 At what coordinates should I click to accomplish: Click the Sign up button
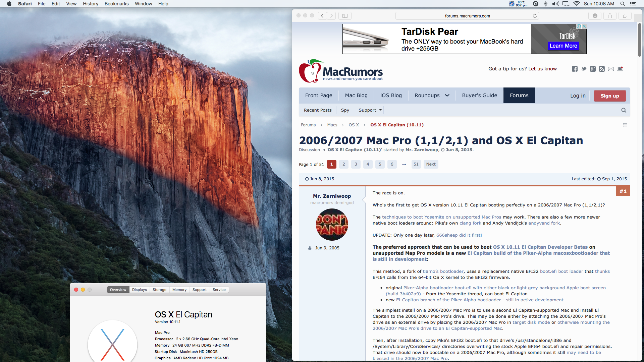point(610,96)
